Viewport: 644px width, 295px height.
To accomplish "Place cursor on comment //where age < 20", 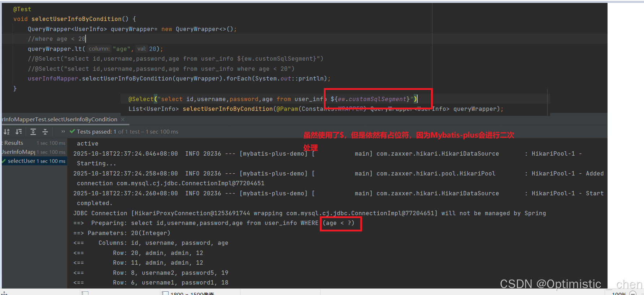I will [57, 39].
